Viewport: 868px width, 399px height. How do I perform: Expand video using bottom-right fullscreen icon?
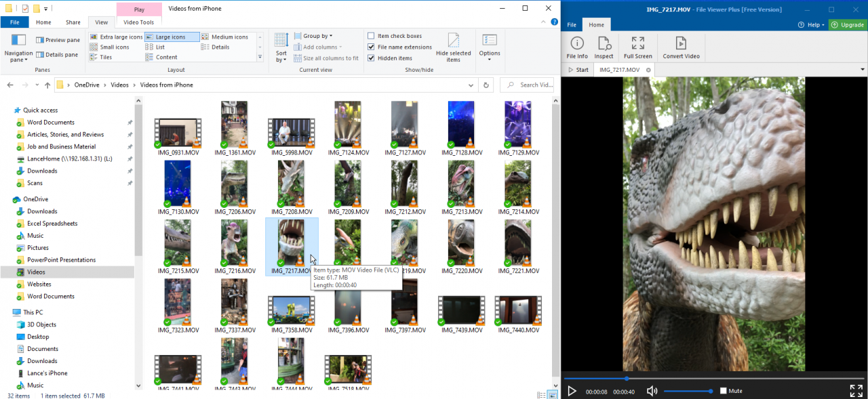pos(856,391)
